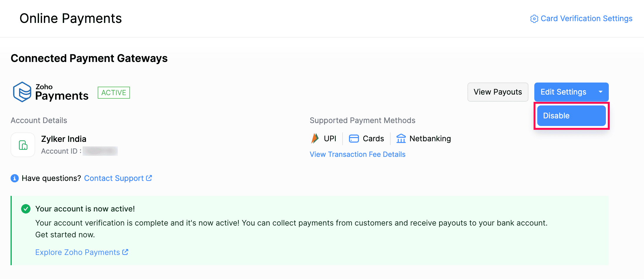Open Card Verification Settings
644x279 pixels.
pos(587,19)
